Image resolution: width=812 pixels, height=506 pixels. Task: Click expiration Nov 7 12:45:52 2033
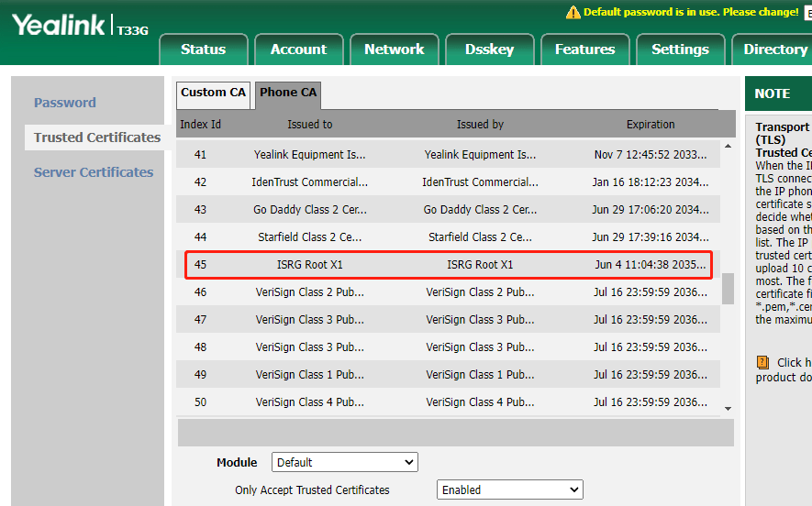pyautogui.click(x=651, y=154)
